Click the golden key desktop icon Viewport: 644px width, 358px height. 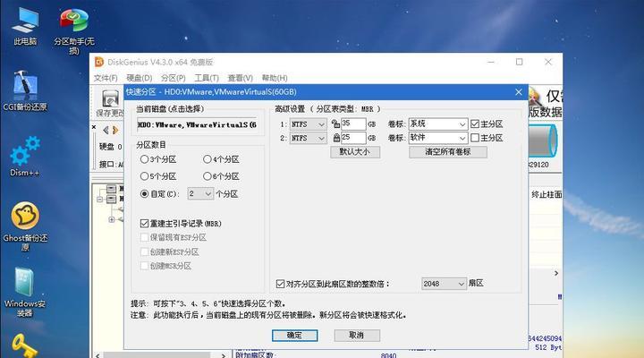(x=24, y=346)
